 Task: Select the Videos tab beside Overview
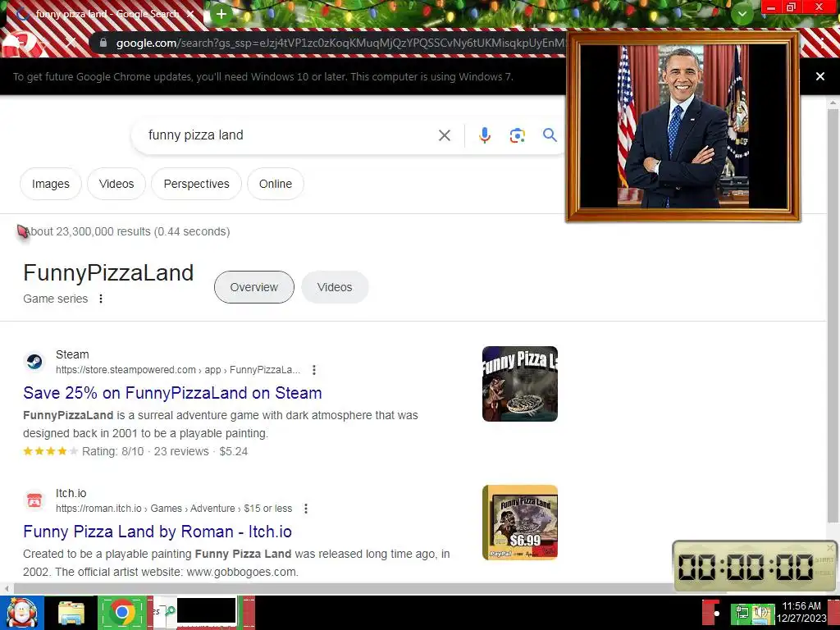click(x=335, y=287)
